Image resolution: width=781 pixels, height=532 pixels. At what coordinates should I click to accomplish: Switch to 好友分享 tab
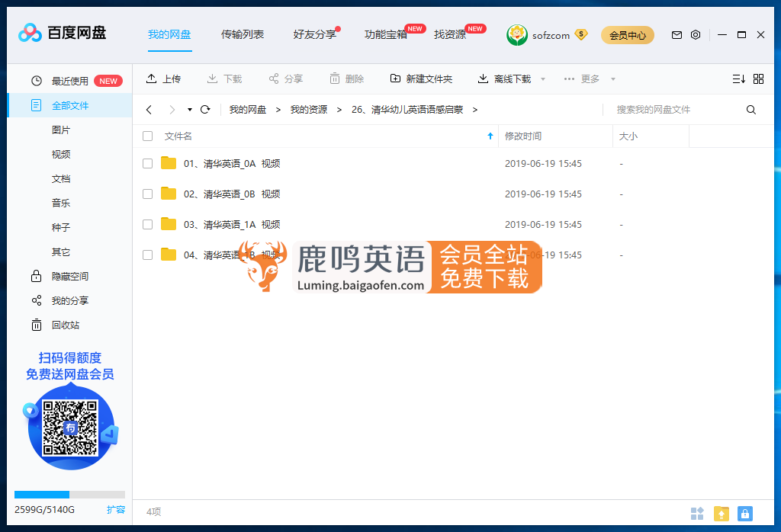[x=315, y=34]
